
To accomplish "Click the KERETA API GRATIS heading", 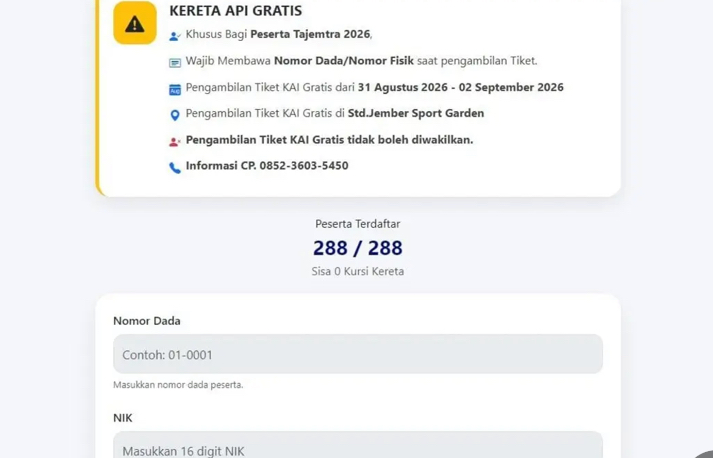I will coord(236,10).
